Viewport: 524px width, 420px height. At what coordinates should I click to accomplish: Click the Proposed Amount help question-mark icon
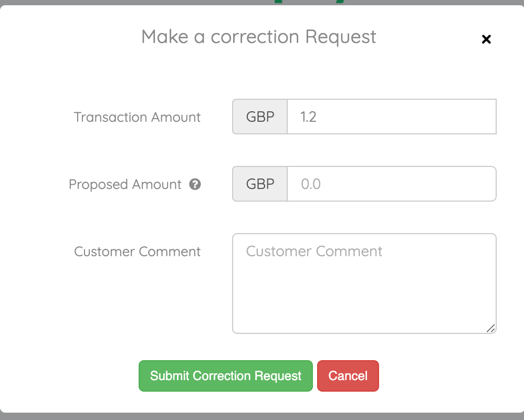pyautogui.click(x=195, y=184)
